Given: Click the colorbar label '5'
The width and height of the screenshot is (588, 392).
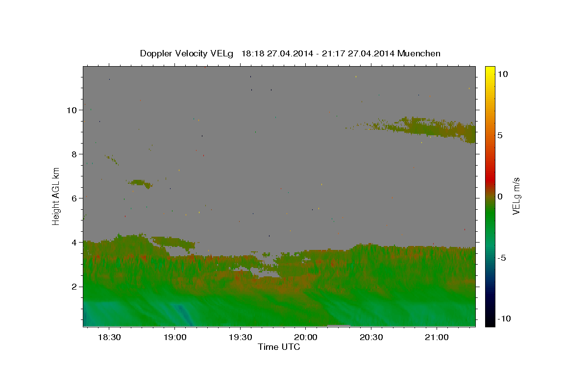Looking at the screenshot, I should tap(500, 135).
